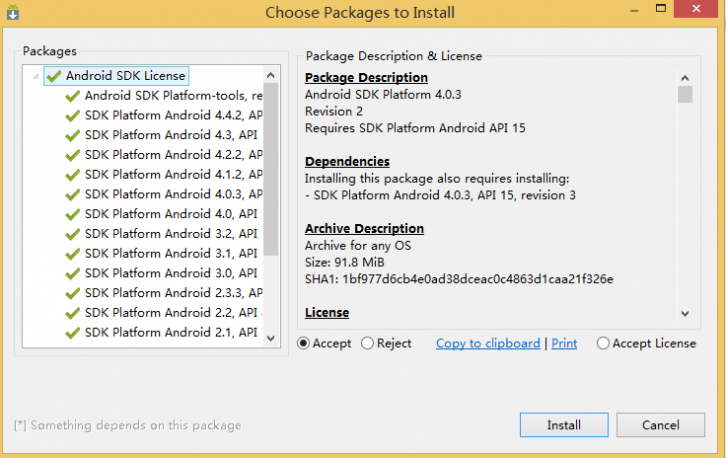Screen dimensions: 726x458
Task: Click checkmark icon for SDK Platform Android 3.0
Action: coord(73,274)
